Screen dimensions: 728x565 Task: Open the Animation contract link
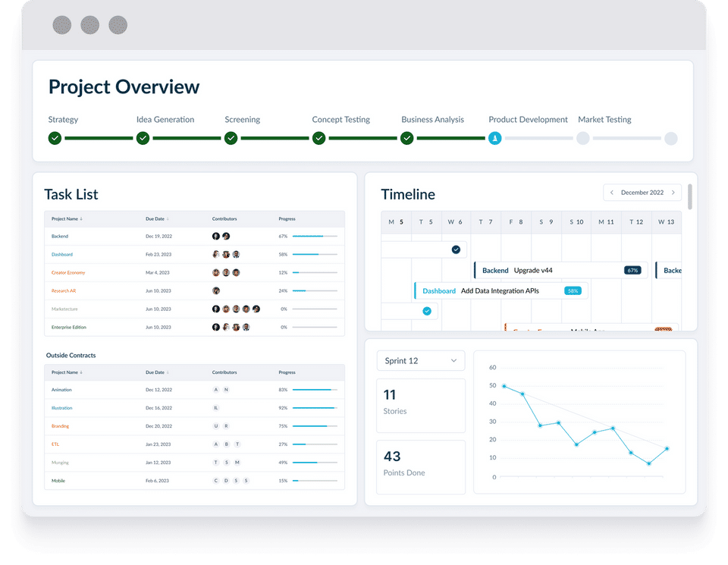pyautogui.click(x=61, y=390)
